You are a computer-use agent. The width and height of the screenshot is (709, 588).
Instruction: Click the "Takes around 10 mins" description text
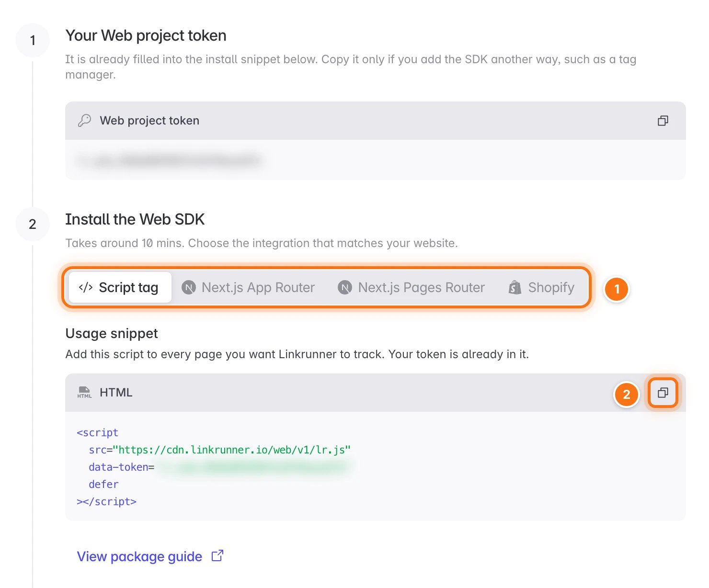pyautogui.click(x=262, y=243)
